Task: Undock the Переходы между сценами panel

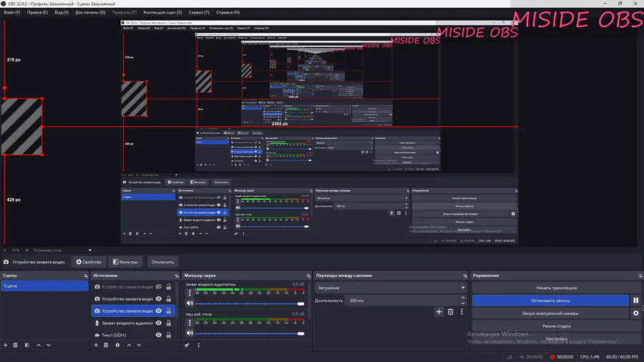Action: click(465, 276)
